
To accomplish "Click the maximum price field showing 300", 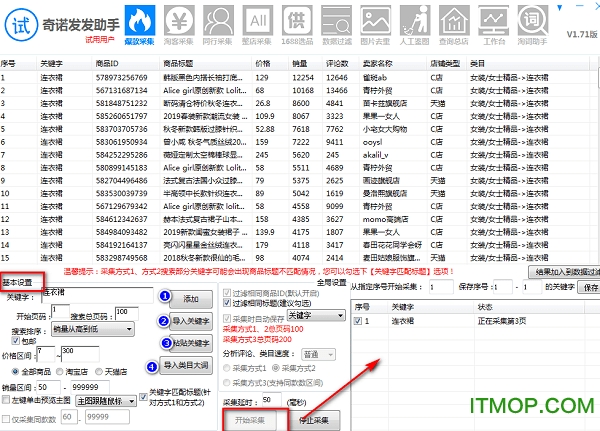I will coord(80,354).
